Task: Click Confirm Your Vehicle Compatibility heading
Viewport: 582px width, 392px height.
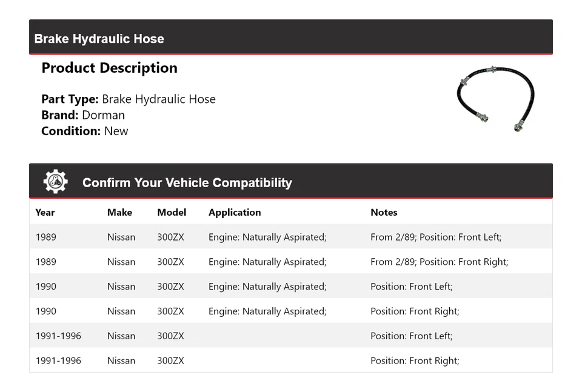Action: tap(187, 182)
